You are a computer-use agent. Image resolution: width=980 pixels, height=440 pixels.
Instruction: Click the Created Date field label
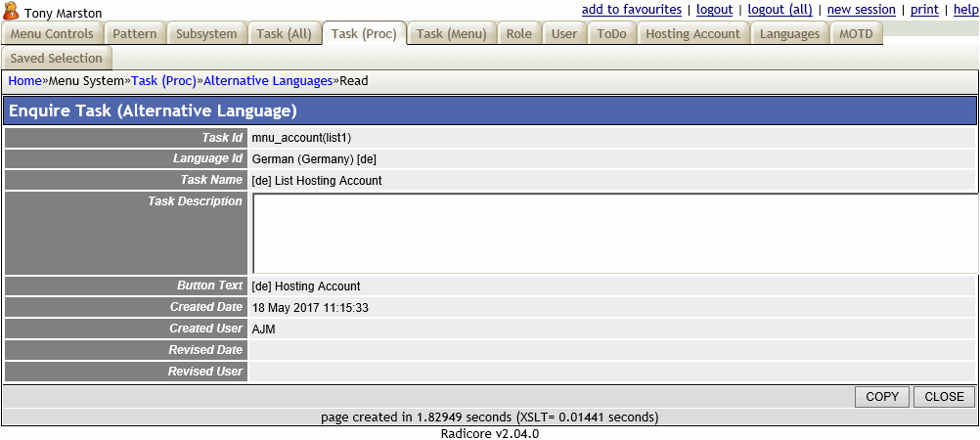point(206,307)
